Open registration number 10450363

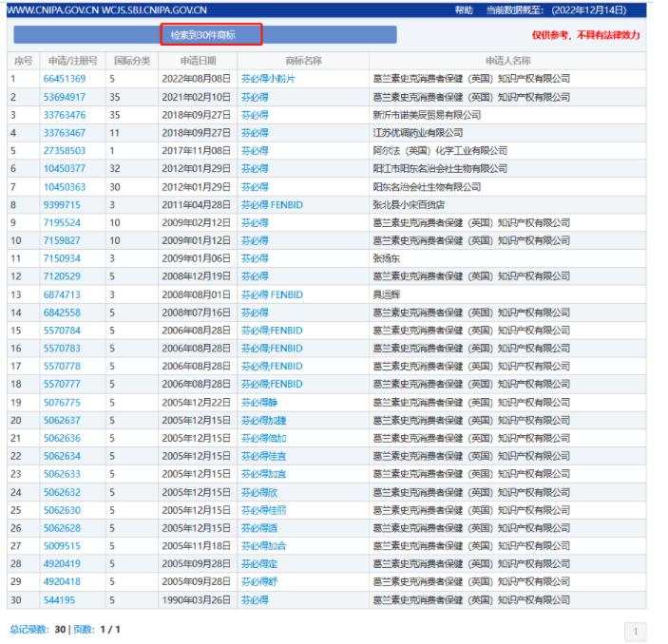pyautogui.click(x=65, y=187)
